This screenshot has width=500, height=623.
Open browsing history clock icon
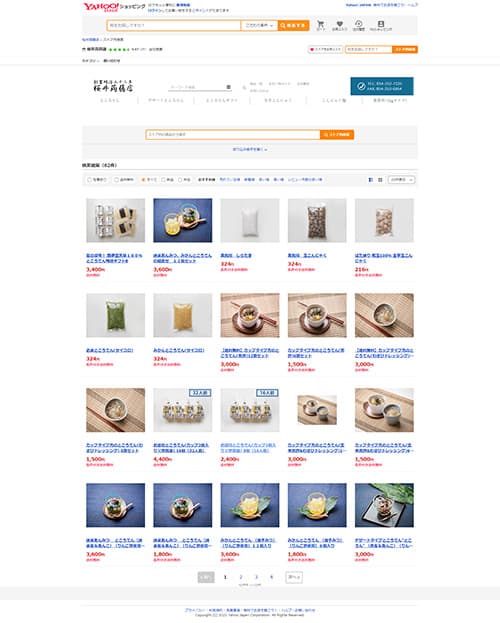[359, 25]
